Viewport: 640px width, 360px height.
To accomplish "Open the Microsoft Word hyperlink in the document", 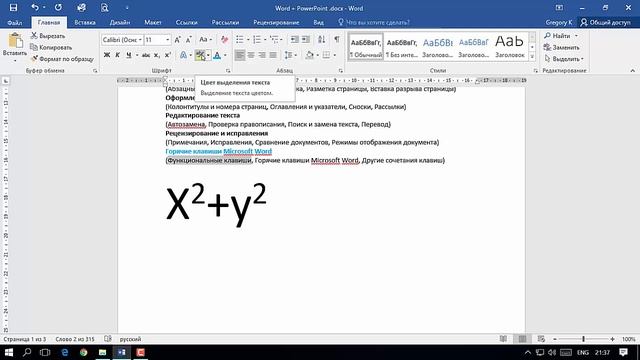I will pyautogui.click(x=247, y=151).
